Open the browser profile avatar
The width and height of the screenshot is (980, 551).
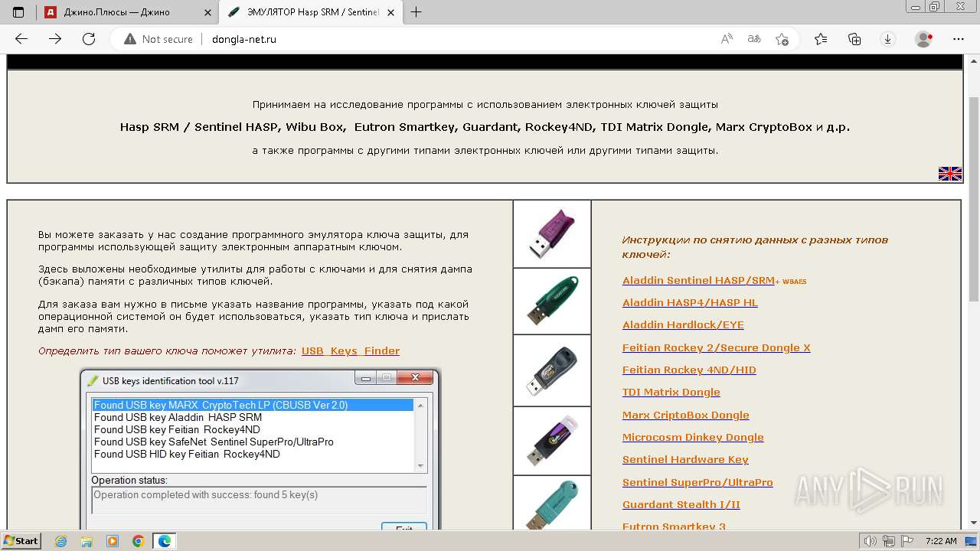click(924, 39)
